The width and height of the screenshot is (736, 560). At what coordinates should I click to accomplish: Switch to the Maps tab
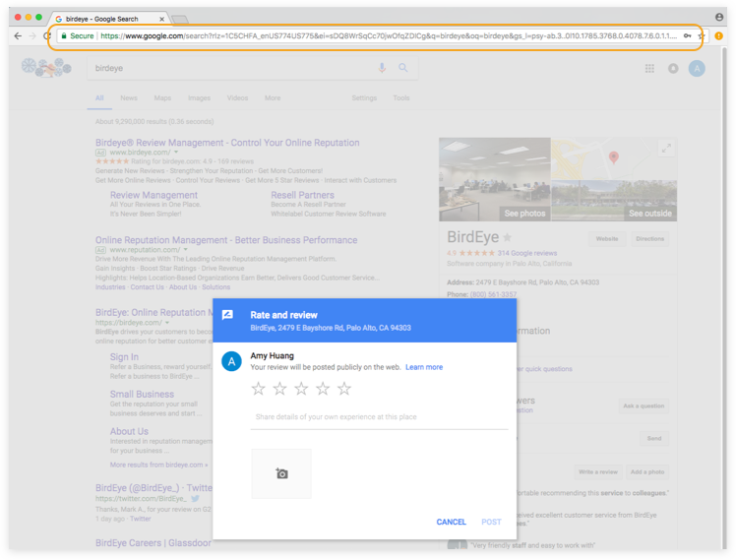[162, 98]
